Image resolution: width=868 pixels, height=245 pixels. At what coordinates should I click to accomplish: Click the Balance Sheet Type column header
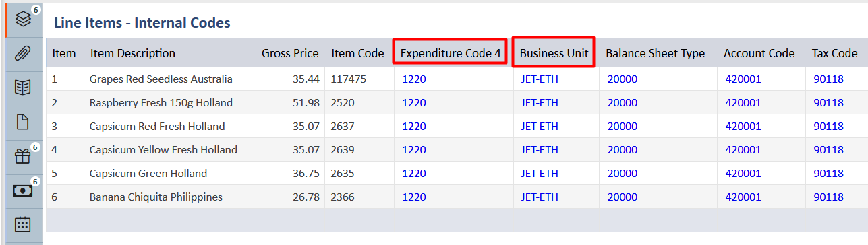(x=655, y=53)
